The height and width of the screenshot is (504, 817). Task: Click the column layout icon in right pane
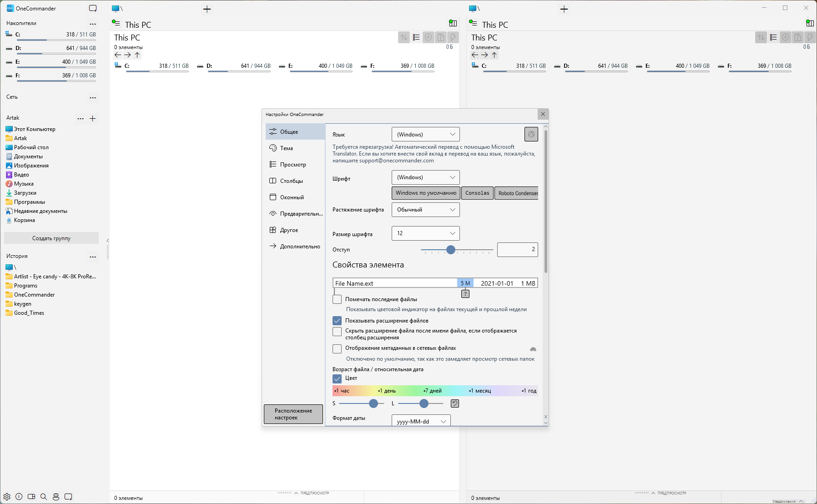pyautogui.click(x=810, y=23)
